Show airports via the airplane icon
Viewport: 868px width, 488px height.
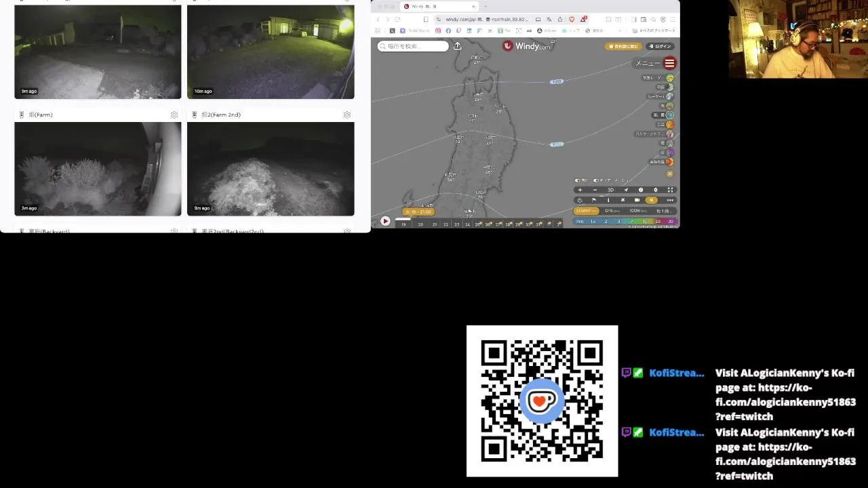click(x=623, y=200)
